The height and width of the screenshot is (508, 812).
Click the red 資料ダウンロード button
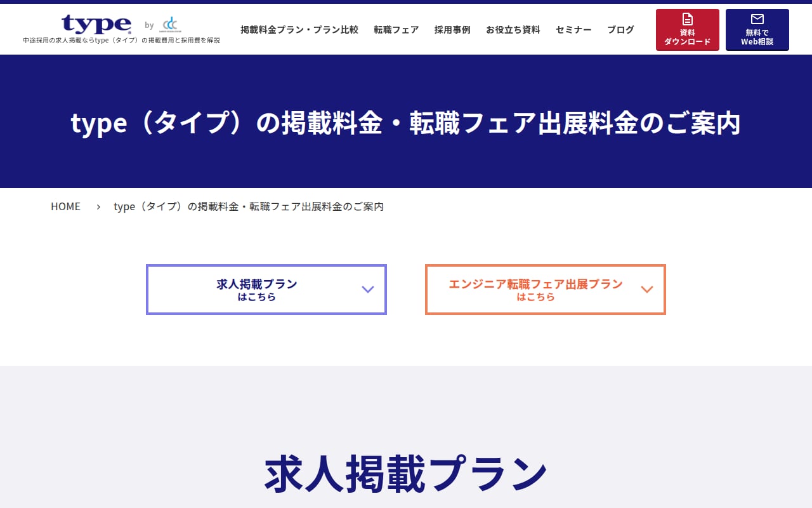coord(688,30)
